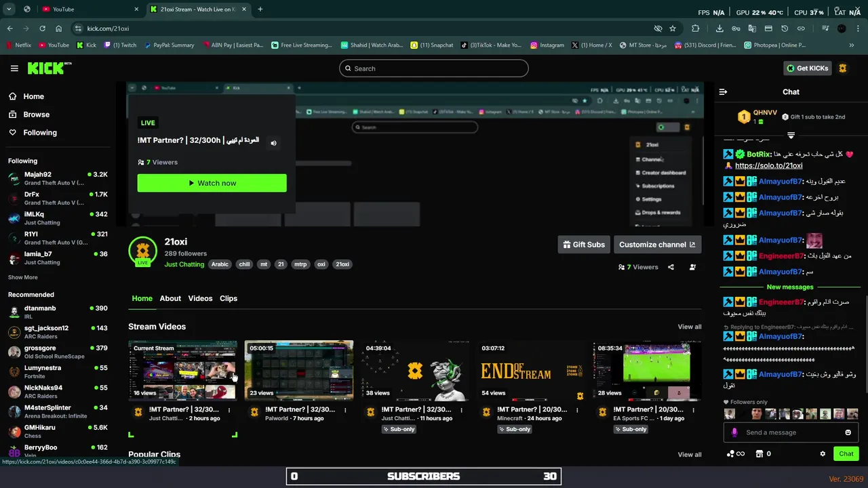Screen dimensions: 868x488
Task: Click the Chrome profile avatar
Action: point(842,28)
